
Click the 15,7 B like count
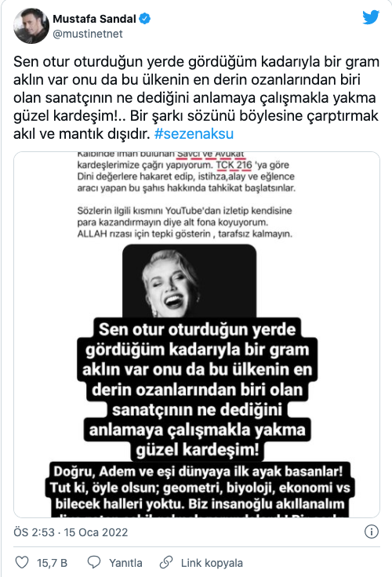pyautogui.click(x=52, y=563)
